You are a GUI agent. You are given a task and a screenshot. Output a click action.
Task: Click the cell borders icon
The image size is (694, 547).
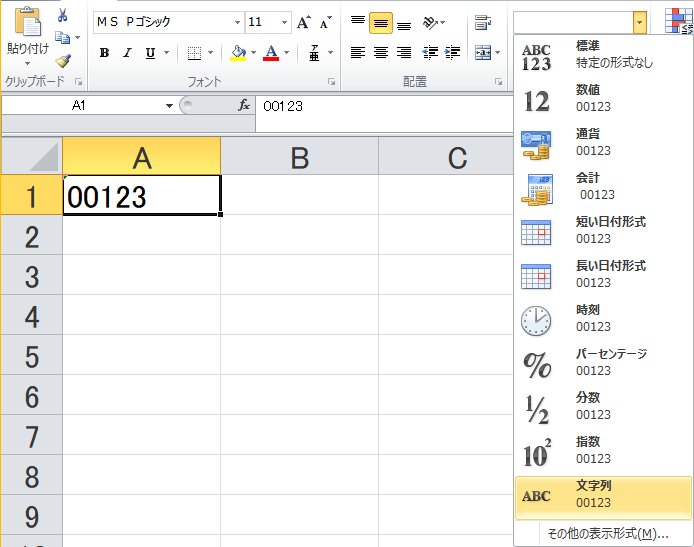click(x=194, y=53)
